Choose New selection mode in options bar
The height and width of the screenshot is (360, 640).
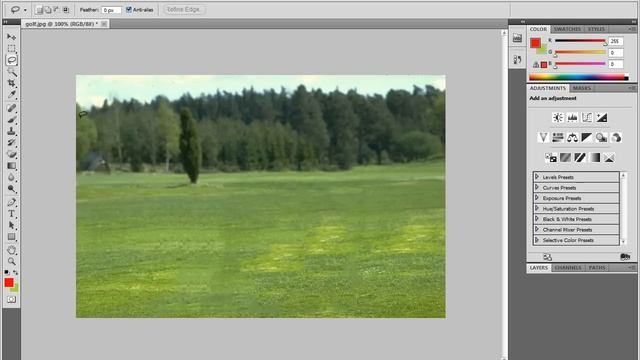point(39,10)
